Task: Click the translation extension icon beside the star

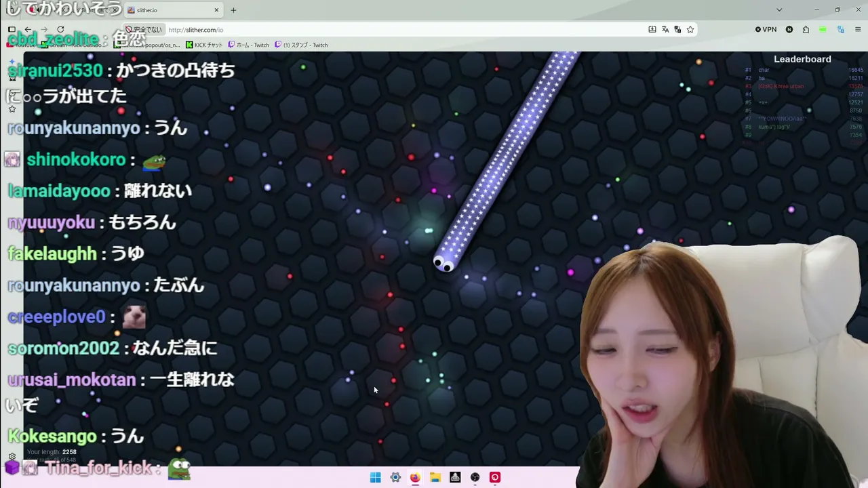Action: tap(677, 30)
